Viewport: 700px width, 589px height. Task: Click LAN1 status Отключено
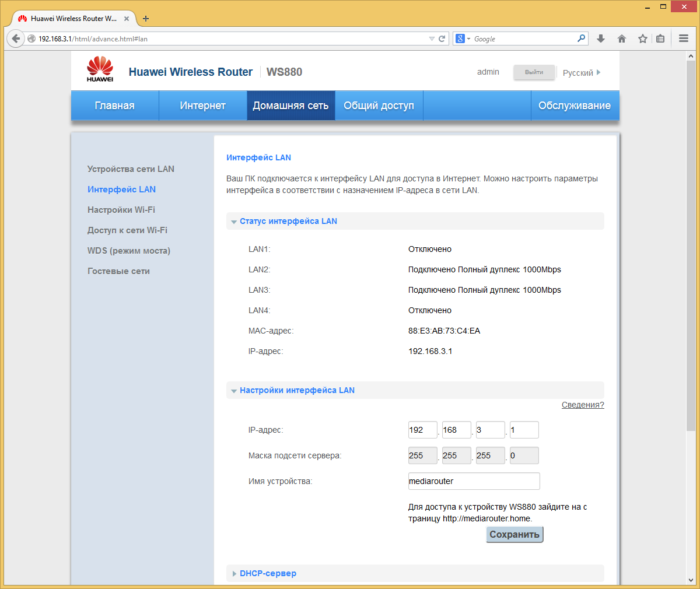point(430,249)
